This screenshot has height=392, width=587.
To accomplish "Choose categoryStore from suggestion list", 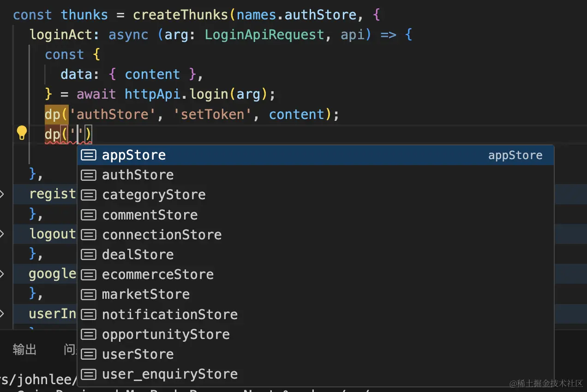I will (x=316, y=195).
